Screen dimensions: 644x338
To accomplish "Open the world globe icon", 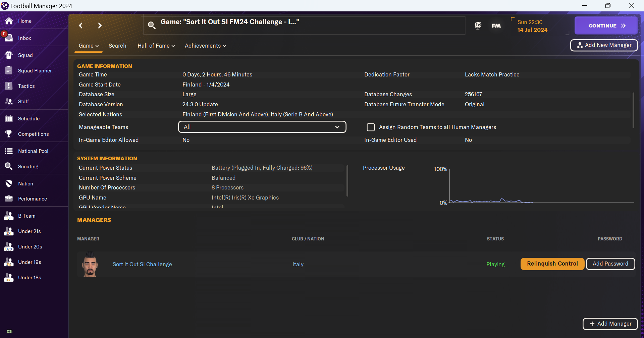I will pos(478,25).
